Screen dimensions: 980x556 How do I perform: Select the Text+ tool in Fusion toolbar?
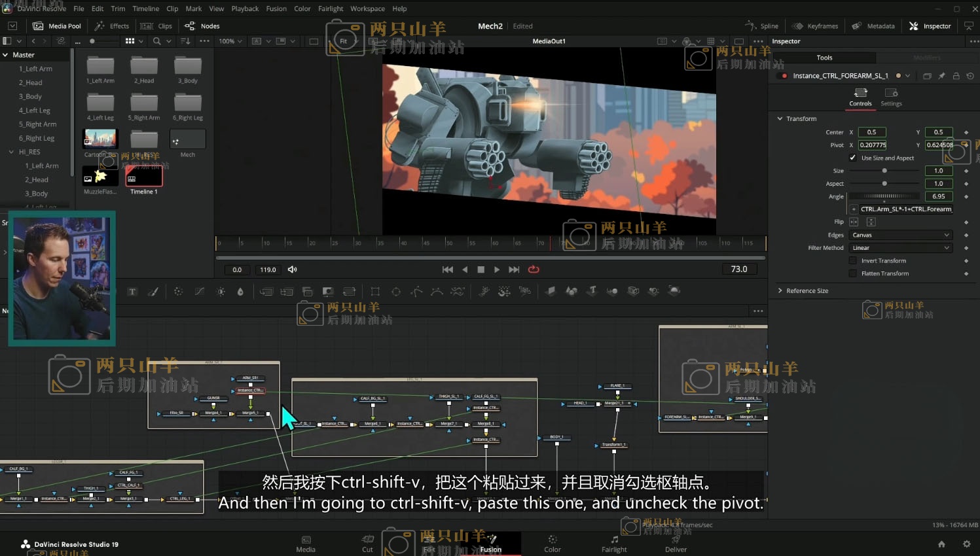tap(132, 292)
